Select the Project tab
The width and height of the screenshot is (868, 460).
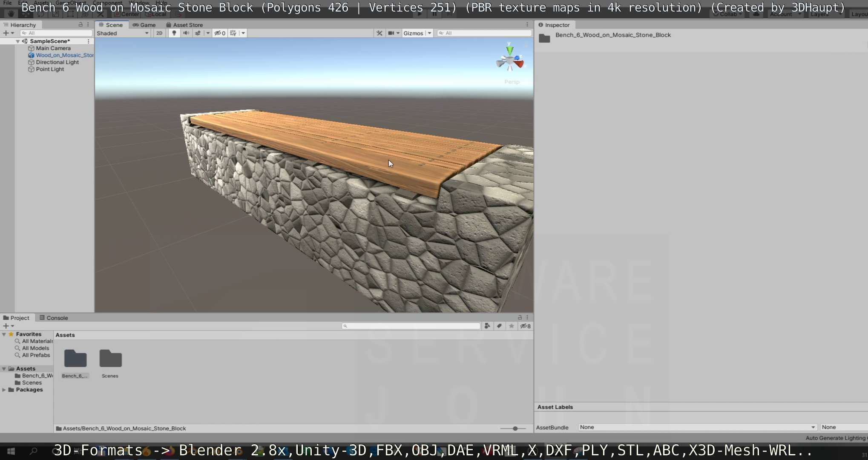point(16,318)
